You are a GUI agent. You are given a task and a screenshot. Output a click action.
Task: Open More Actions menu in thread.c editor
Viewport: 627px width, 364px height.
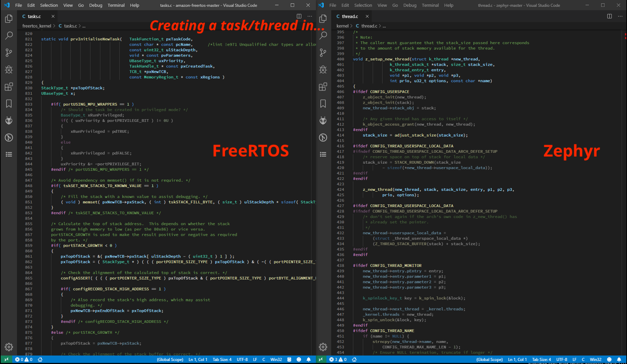pos(620,16)
